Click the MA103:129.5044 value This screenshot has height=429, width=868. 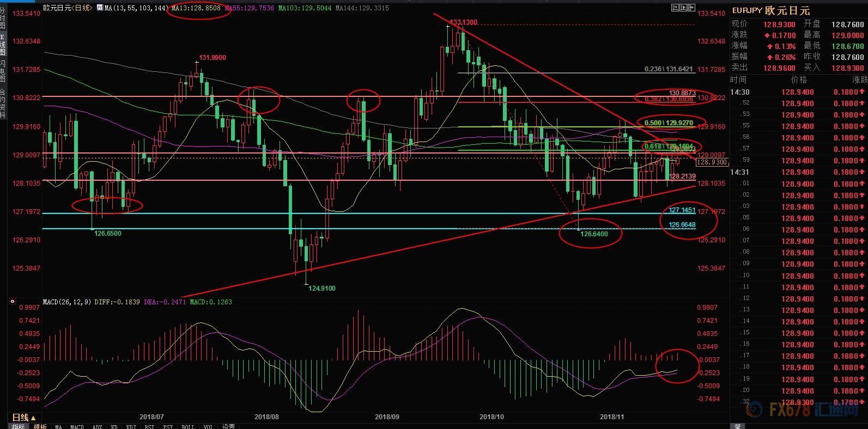click(x=304, y=8)
